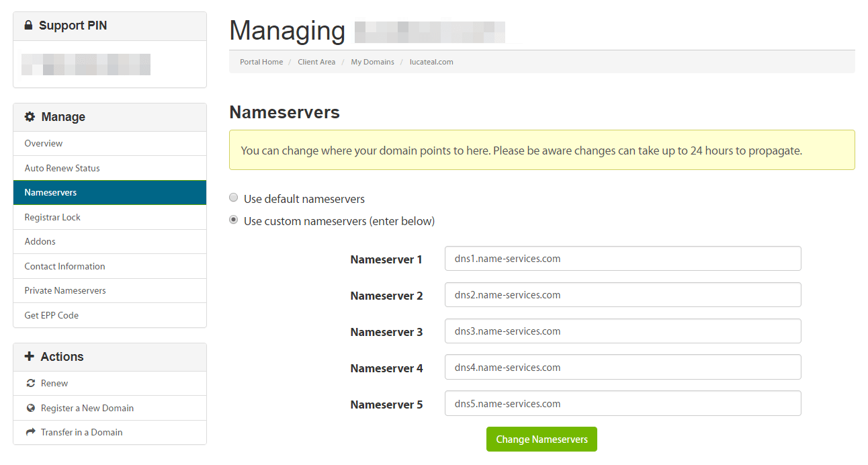Click the Client Area breadcrumb link
The height and width of the screenshot is (465, 868).
(316, 62)
